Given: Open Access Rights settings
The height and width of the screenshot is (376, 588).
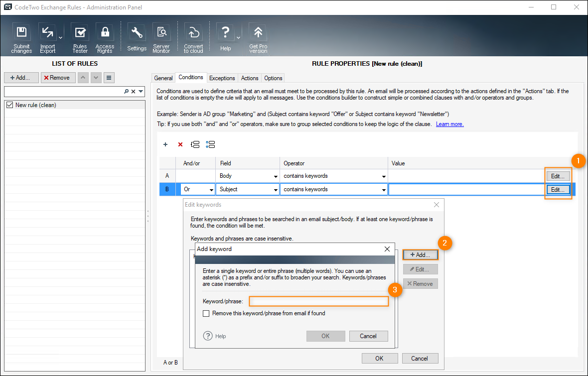Looking at the screenshot, I should tap(105, 38).
